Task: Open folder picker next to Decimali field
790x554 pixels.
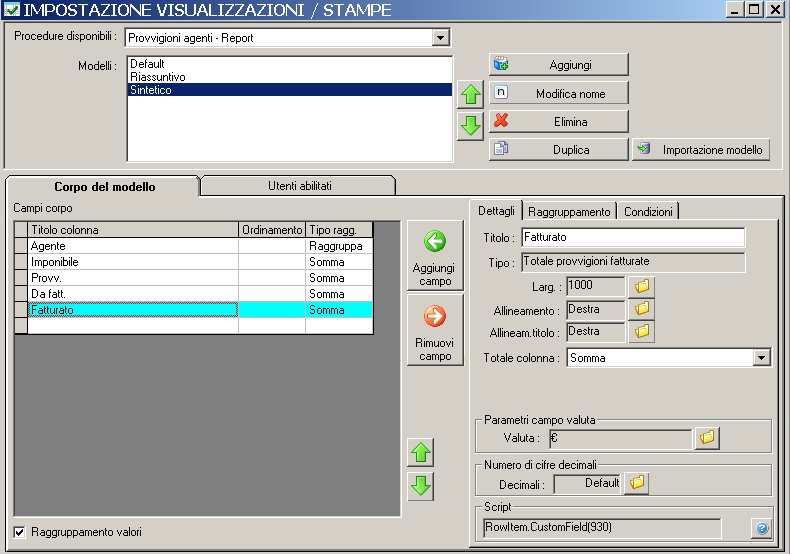Action: pyautogui.click(x=636, y=483)
